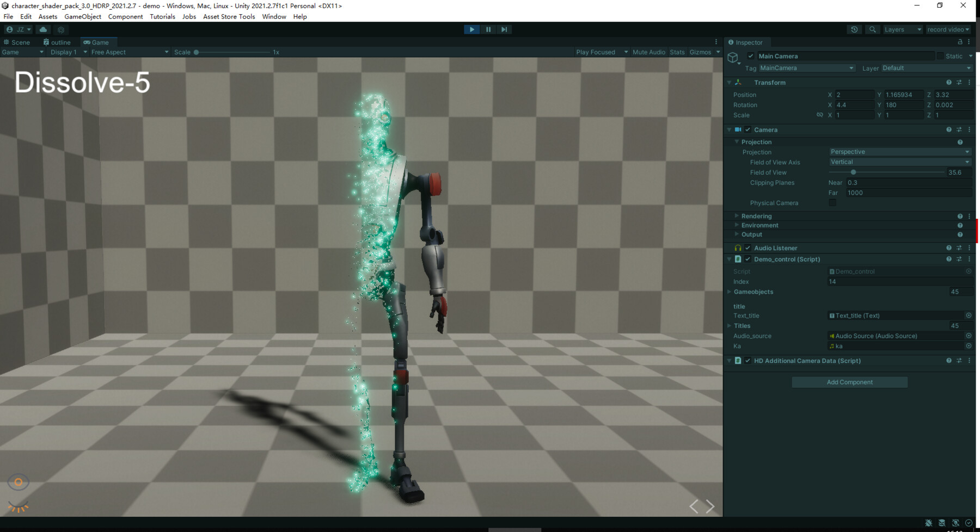Open the Transform component context menu icon
Screen dimensions: 980x532
969,82
